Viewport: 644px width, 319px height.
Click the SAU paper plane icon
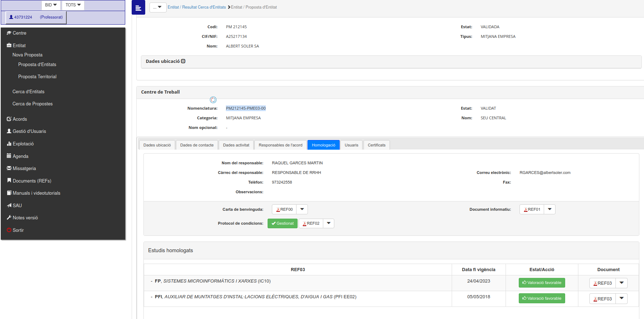[9, 205]
